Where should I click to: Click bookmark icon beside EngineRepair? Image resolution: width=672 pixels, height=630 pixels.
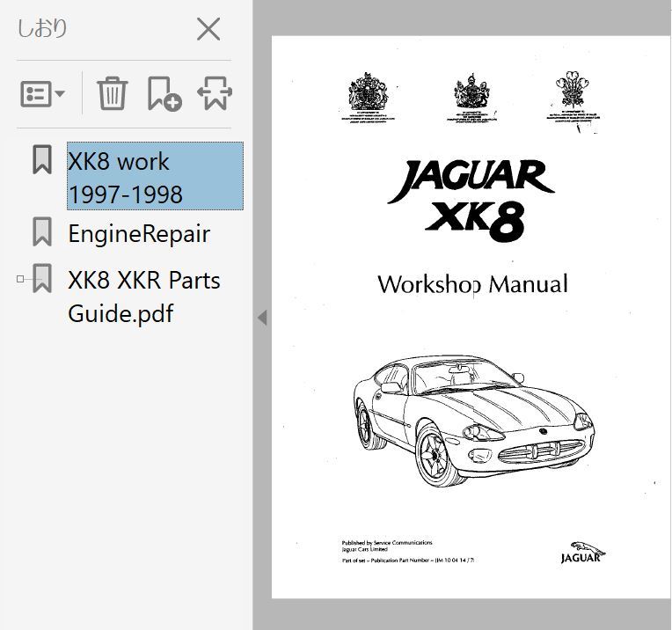pyautogui.click(x=41, y=232)
